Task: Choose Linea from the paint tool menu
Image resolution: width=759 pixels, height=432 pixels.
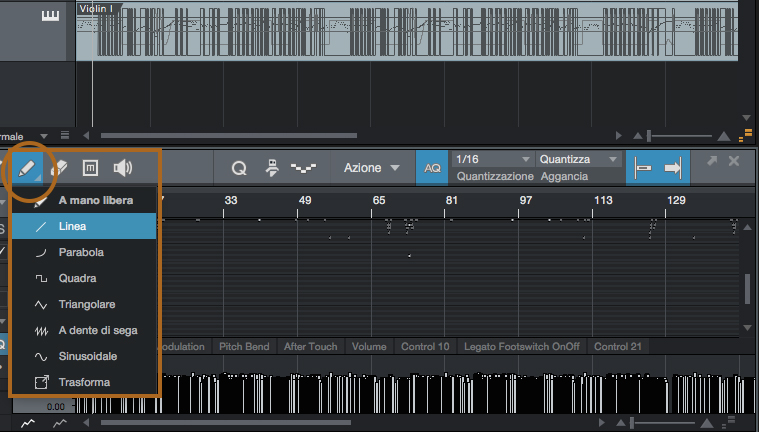Action: click(x=84, y=226)
